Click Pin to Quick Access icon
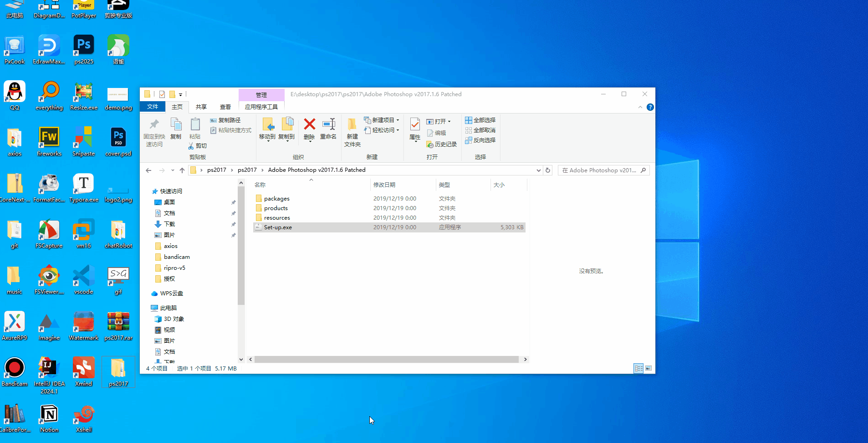The image size is (868, 443). coord(154,124)
